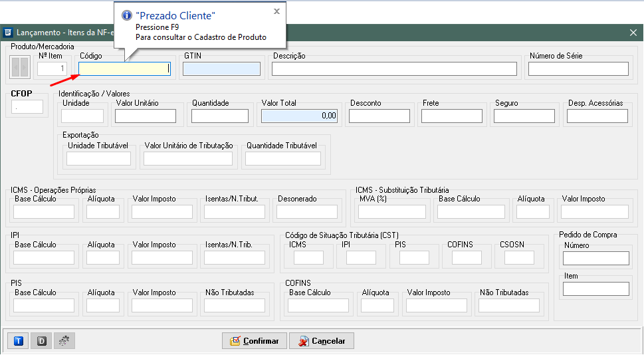
Task: Click the blue info icon in tooltip
Action: pyautogui.click(x=126, y=15)
